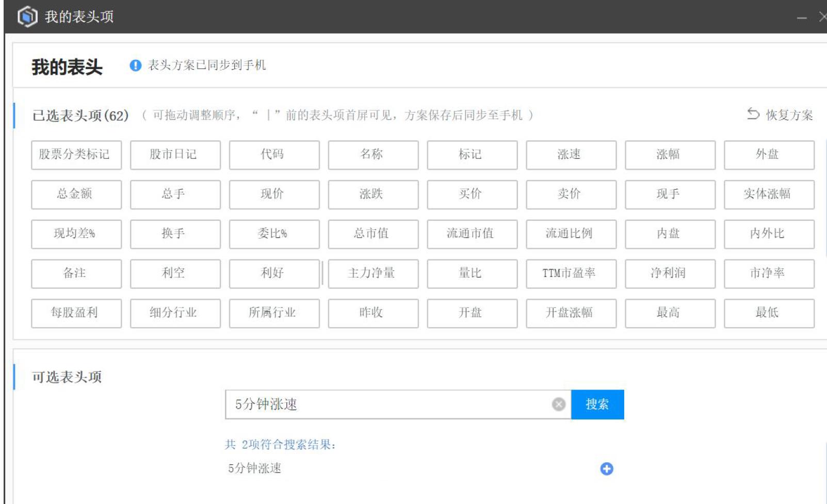Select the 代码 header item

274,155
